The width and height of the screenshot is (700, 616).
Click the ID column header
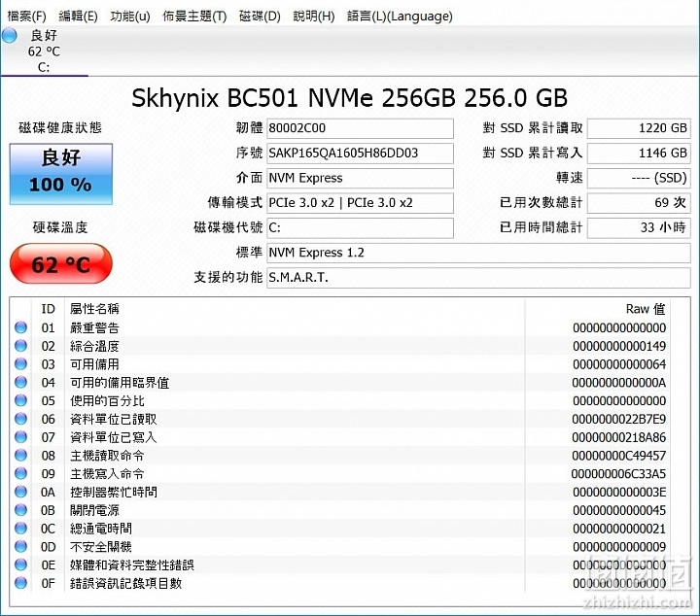[x=49, y=309]
